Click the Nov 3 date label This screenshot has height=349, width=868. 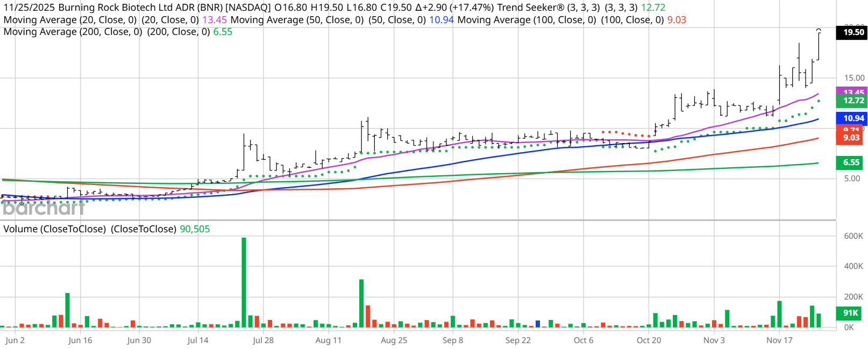point(714,340)
